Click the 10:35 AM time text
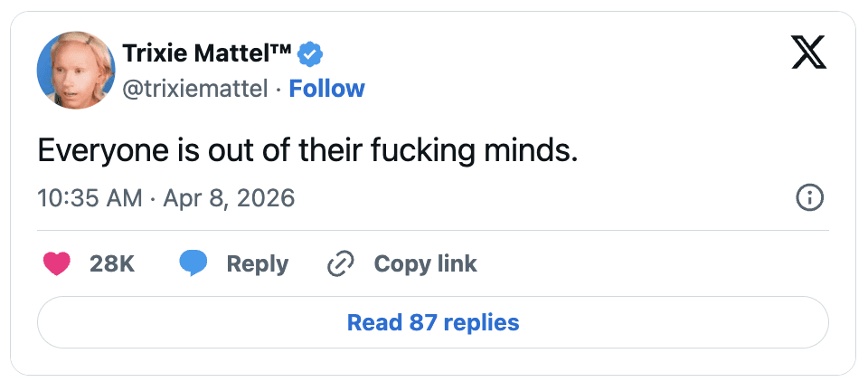This screenshot has height=382, width=868. pyautogui.click(x=90, y=197)
